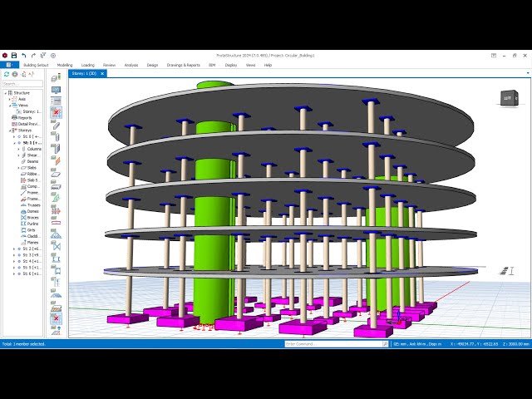The image size is (532, 399).
Task: Open the blue file menu button
Action: [9, 65]
